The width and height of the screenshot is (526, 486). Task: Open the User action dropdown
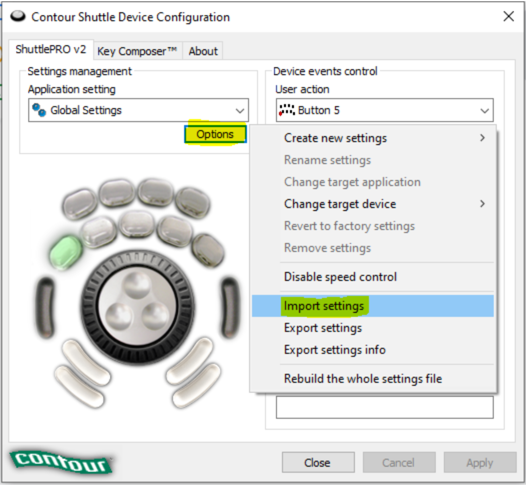coord(384,110)
